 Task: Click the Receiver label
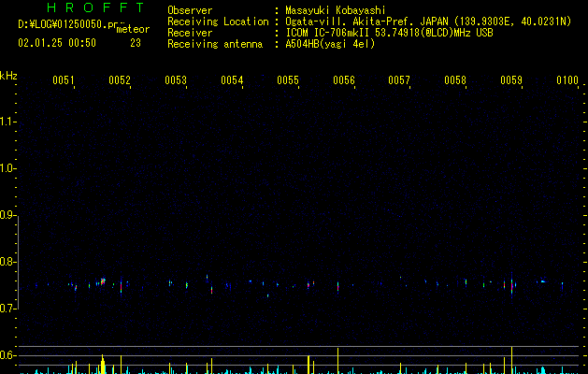click(x=190, y=33)
